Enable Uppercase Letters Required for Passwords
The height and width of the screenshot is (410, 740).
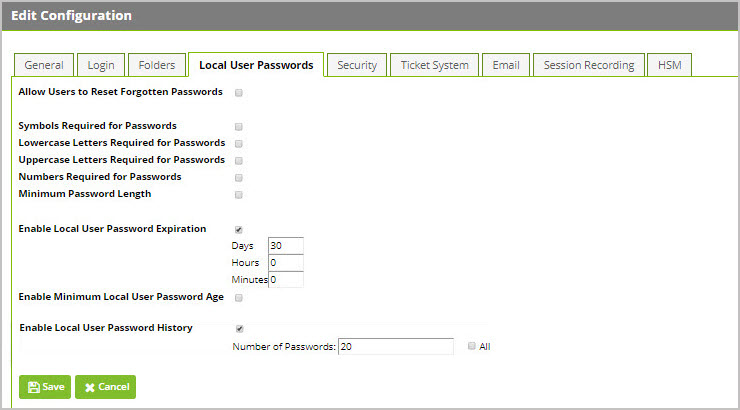[239, 161]
